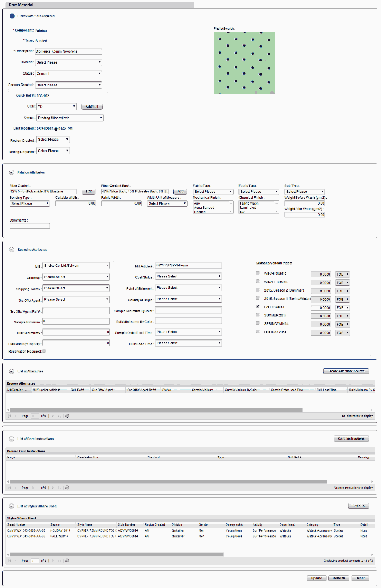Enable 2015, Season 1 (Spring/Winter) checkbox
The image size is (381, 588).
(x=258, y=298)
